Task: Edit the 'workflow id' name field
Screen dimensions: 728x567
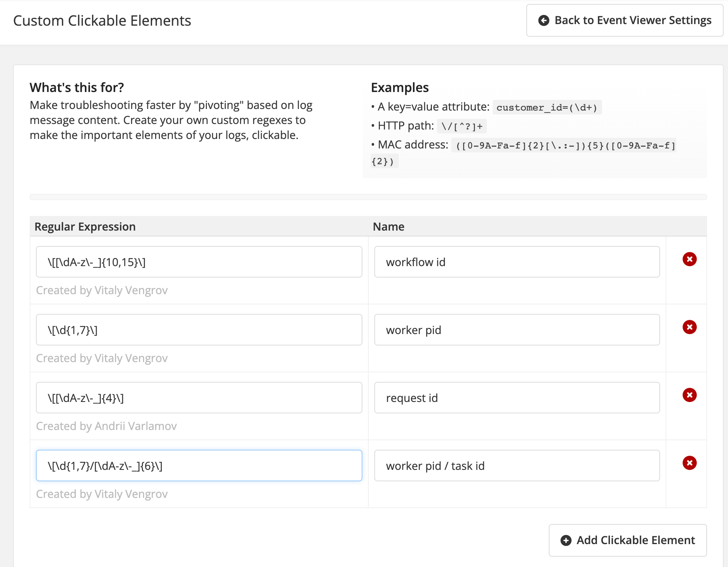Action: 517,262
